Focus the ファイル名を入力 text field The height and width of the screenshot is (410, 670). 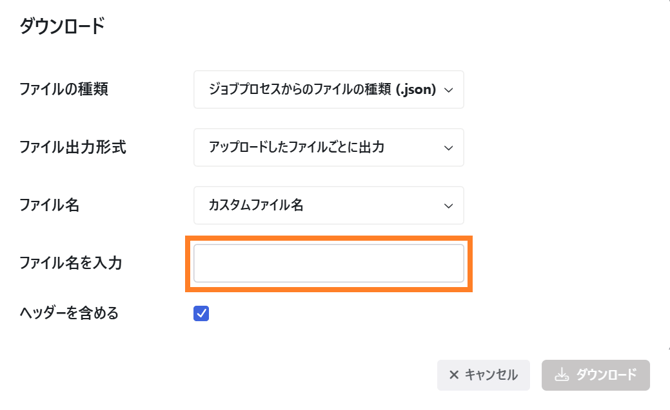[x=328, y=263]
